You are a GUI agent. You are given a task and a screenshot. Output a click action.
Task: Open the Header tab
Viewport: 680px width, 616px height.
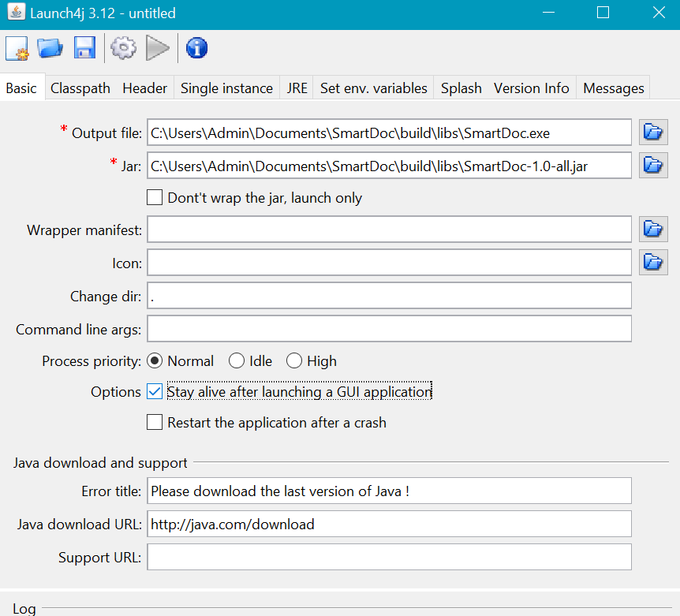coord(145,88)
